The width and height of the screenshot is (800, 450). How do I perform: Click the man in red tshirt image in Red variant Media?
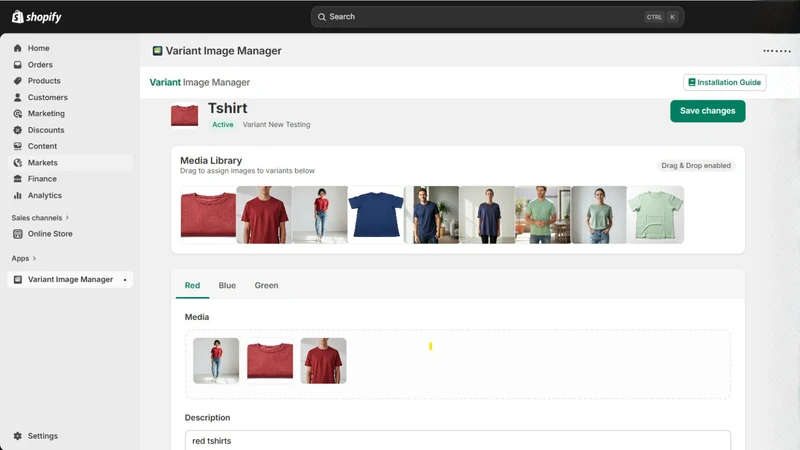323,361
